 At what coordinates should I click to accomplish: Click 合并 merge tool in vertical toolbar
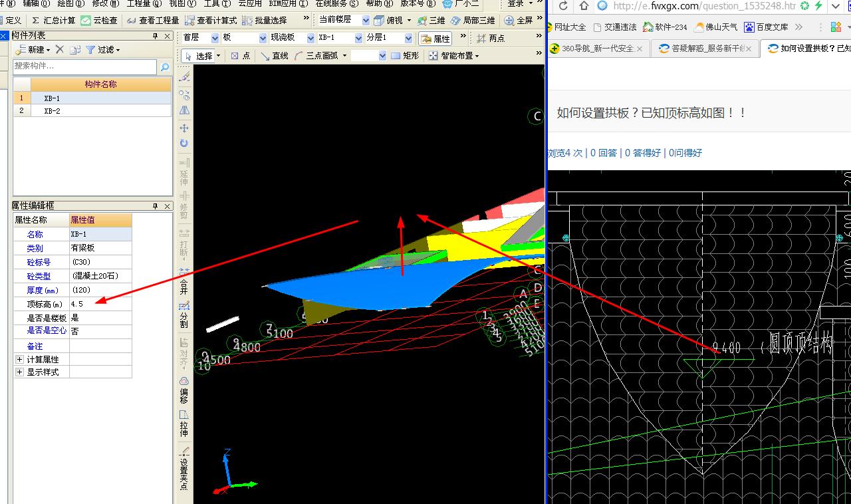184,282
